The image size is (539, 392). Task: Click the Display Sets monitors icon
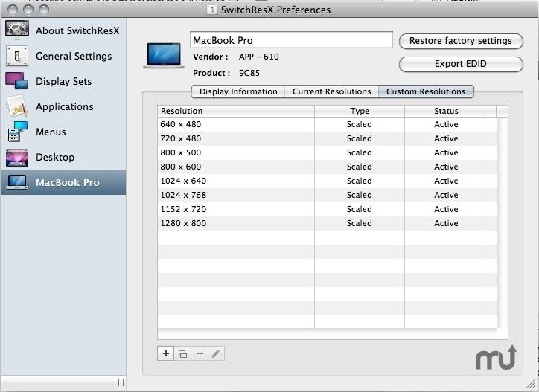click(x=16, y=80)
